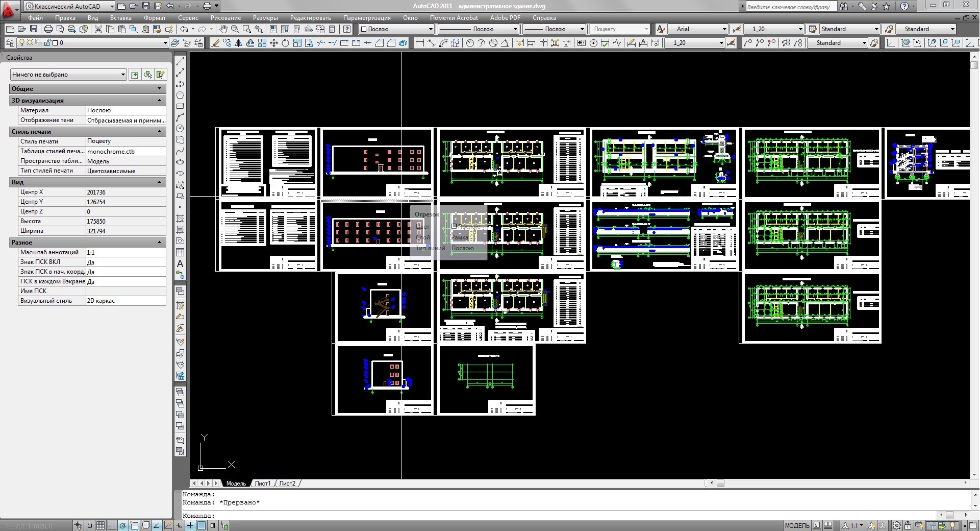Viewport: 980px width, 531px height.
Task: Select the Move tool icon
Action: tap(274, 43)
